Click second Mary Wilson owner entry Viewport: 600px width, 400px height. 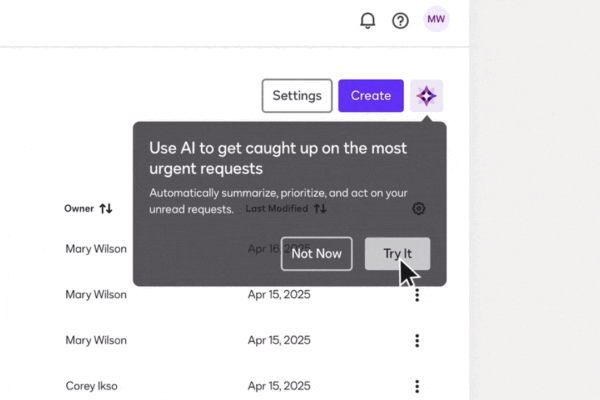pyautogui.click(x=96, y=295)
